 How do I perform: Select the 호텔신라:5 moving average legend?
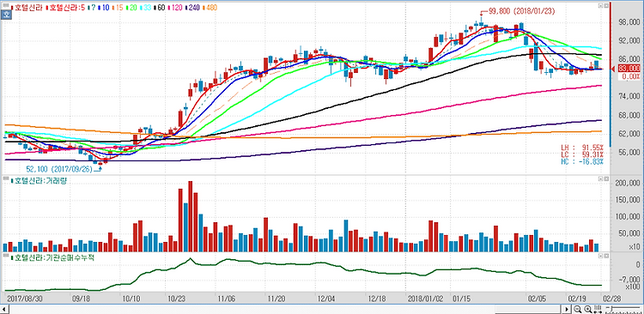click(x=66, y=7)
